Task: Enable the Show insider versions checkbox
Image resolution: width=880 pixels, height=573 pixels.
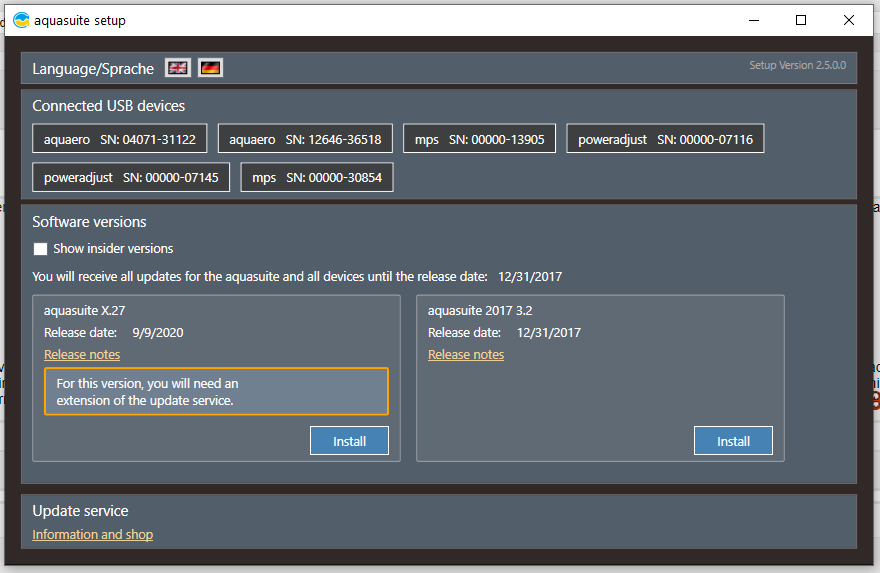Action: [x=41, y=249]
